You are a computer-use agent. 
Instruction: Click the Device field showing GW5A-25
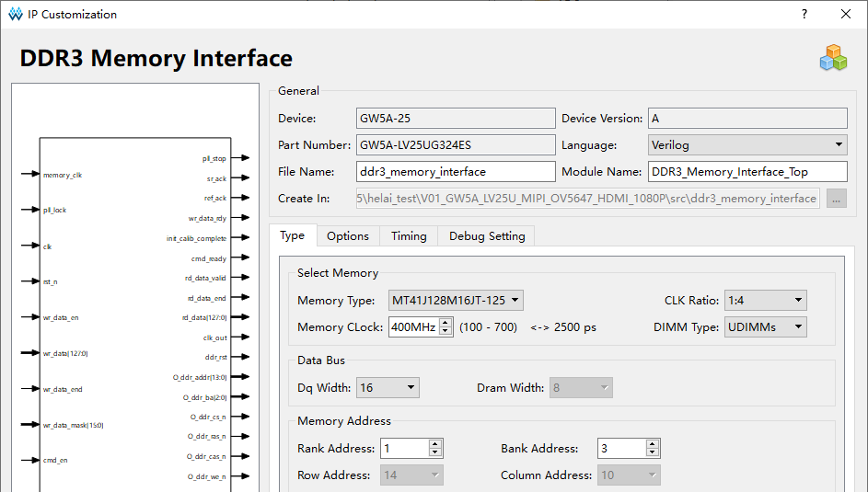456,119
